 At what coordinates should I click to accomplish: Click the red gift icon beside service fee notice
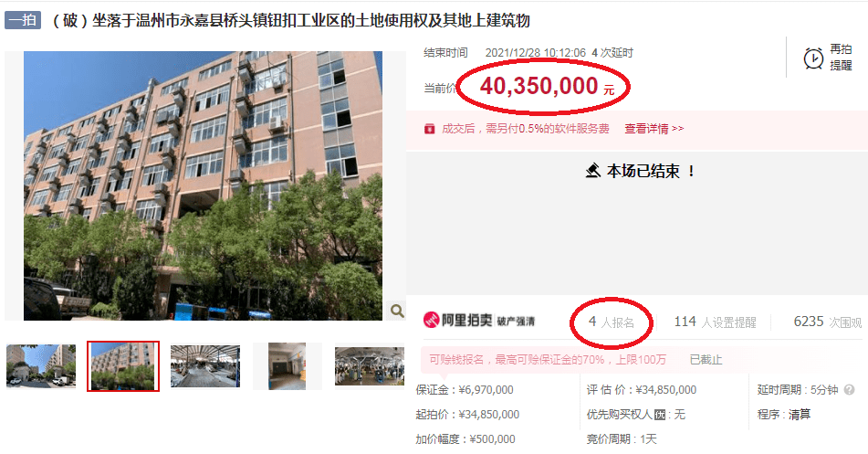pos(429,129)
